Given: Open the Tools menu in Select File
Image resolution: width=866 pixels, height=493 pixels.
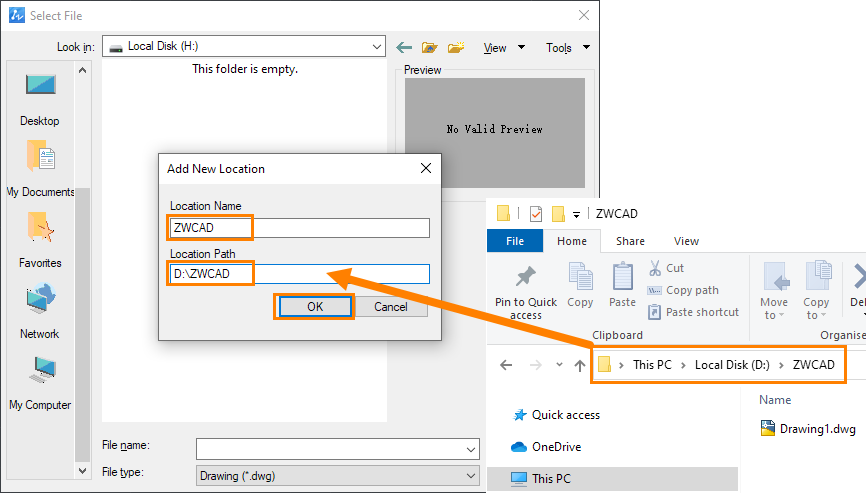Looking at the screenshot, I should [x=568, y=48].
